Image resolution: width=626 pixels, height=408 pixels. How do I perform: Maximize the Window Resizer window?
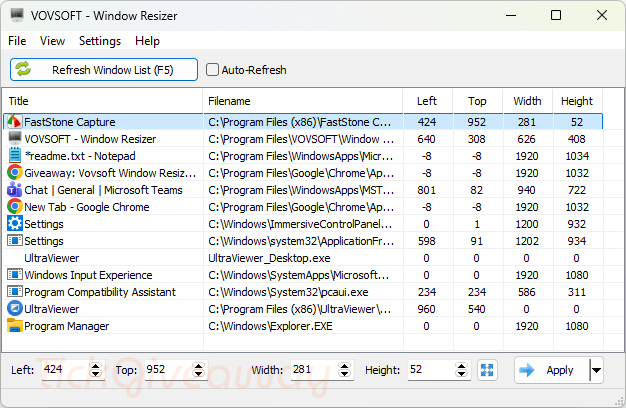coord(556,15)
